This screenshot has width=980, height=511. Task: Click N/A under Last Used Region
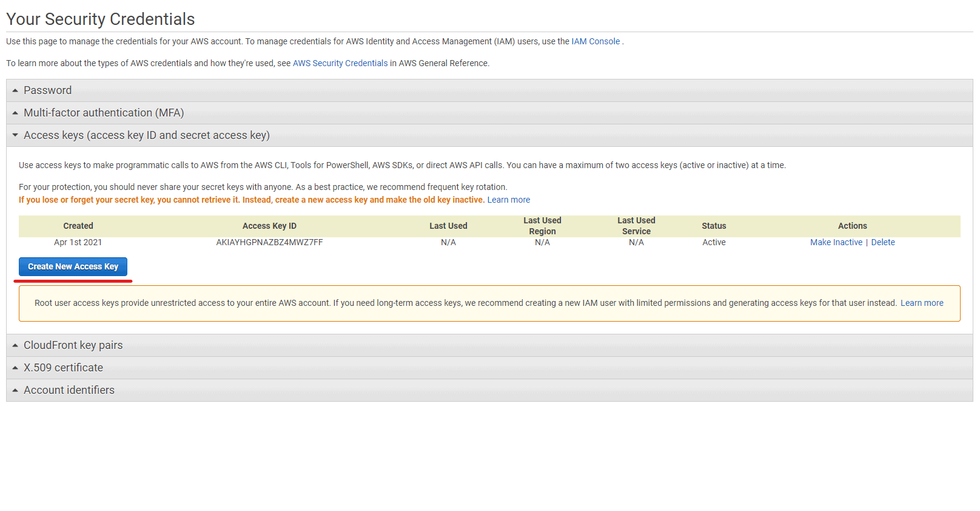click(x=542, y=242)
